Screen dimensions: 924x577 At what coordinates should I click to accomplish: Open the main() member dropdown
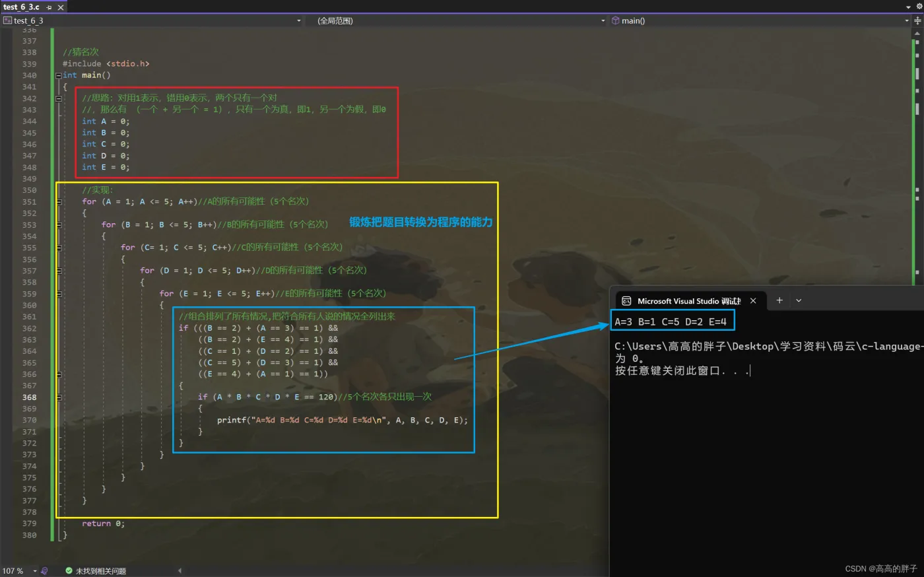[906, 20]
